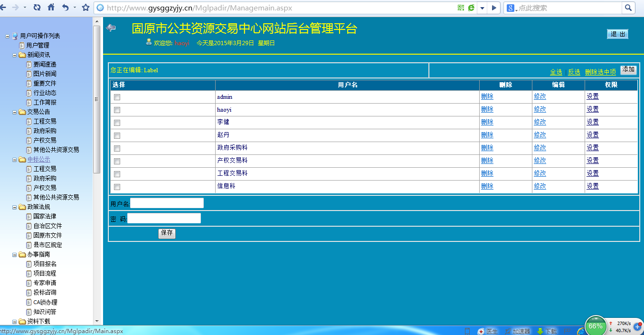Open the 下载 manager in status bar
The width and height of the screenshot is (644, 335).
coord(547,331)
